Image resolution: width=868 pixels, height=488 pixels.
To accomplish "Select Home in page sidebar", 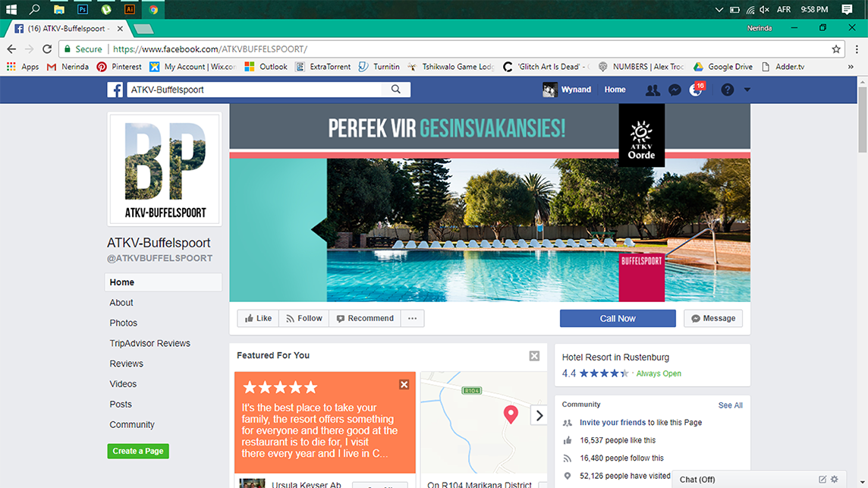I will [163, 282].
